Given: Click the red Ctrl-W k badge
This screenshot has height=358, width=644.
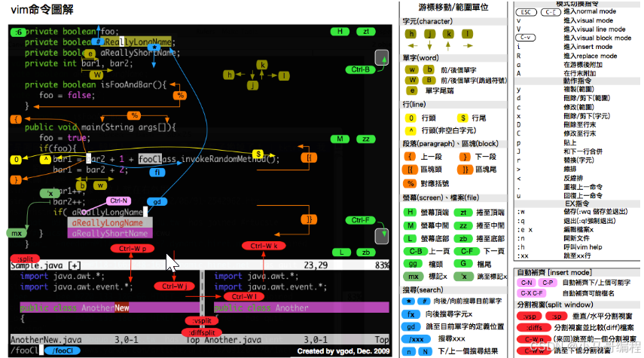Looking at the screenshot, I should click(264, 246).
